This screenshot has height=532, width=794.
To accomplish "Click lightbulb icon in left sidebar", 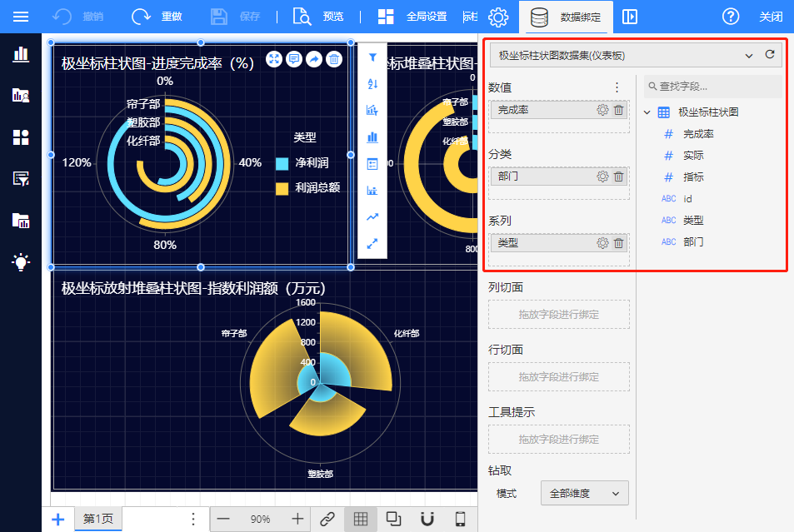I will (21, 261).
